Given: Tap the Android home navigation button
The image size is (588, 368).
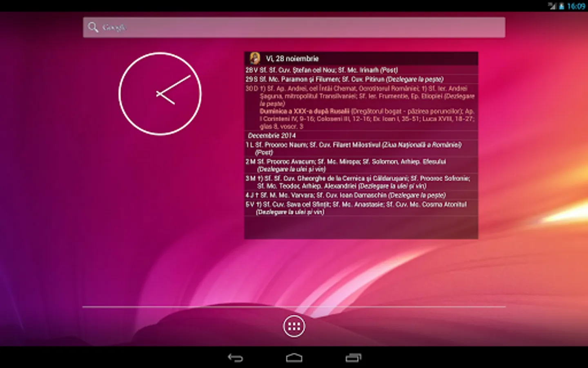Looking at the screenshot, I should coord(294,358).
